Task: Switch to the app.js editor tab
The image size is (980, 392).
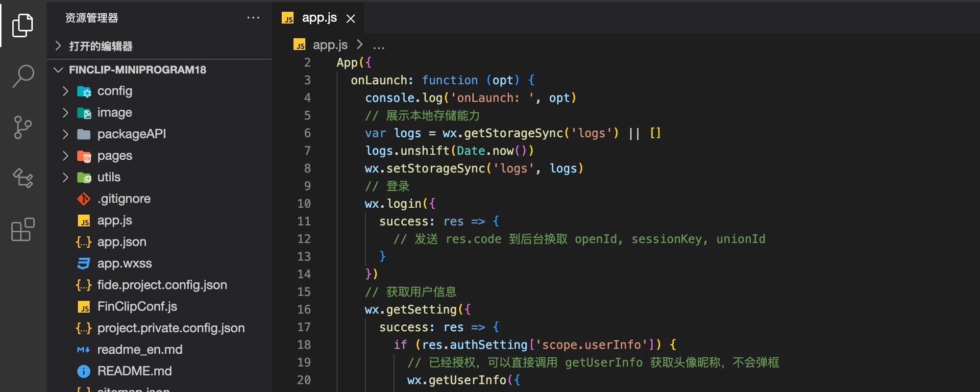Action: [319, 18]
